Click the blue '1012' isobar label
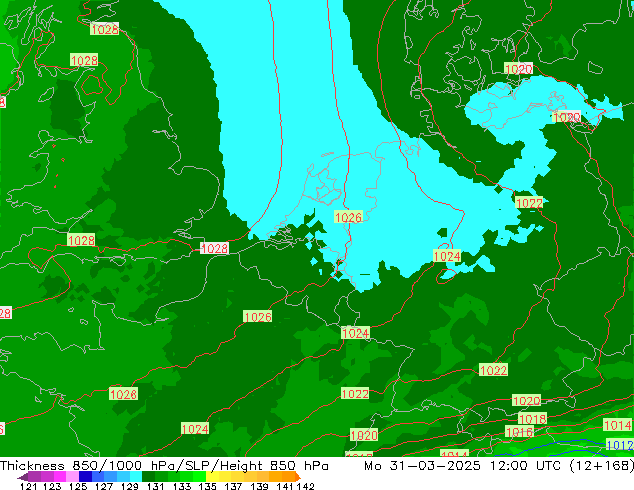 (x=620, y=445)
